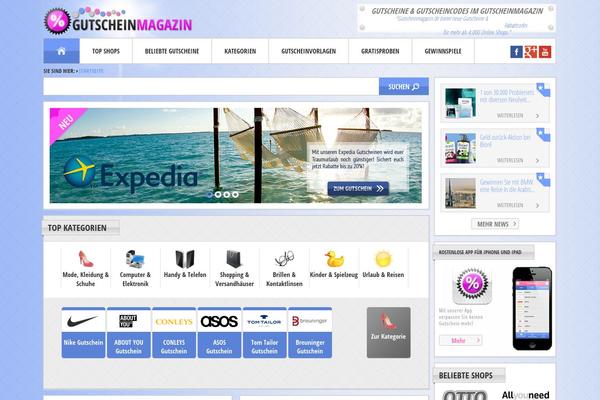Viewport: 600px width, 400px height.
Task: Click the Zur Kategorie tile
Action: tap(388, 332)
